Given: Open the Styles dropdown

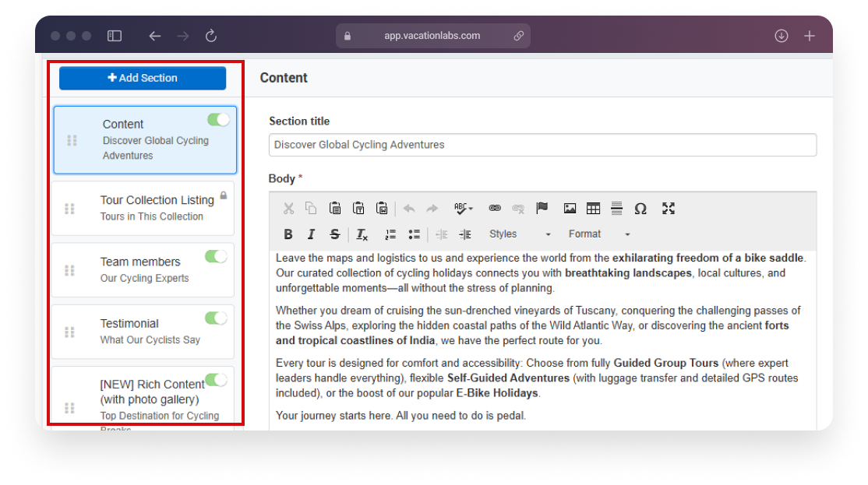Looking at the screenshot, I should click(x=519, y=234).
